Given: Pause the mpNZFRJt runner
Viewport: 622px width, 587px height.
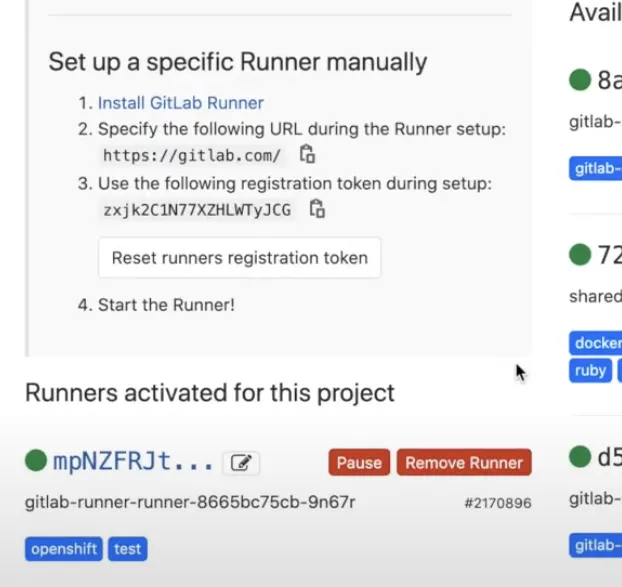Looking at the screenshot, I should pos(358,463).
